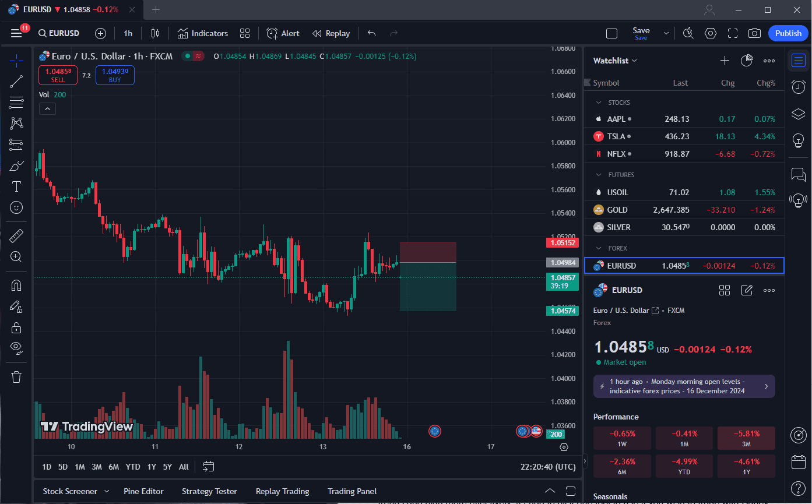Select the 1M date range
Viewport: 812px width, 504px height.
[x=80, y=467]
